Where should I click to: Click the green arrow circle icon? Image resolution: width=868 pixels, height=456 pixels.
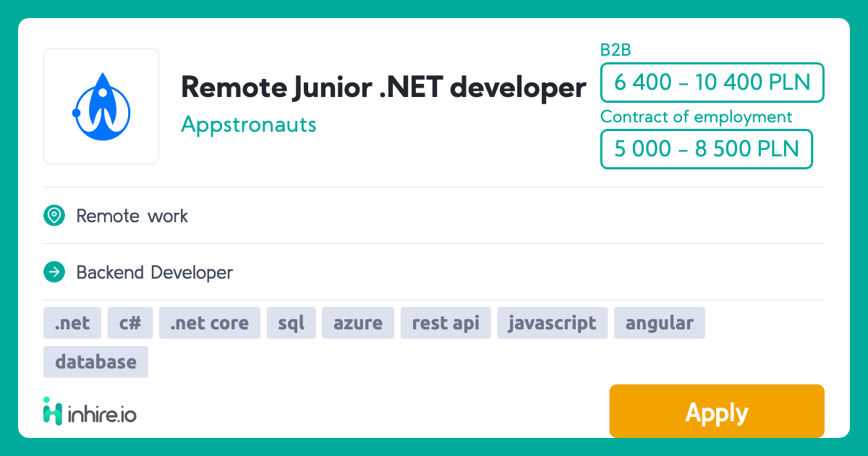click(54, 272)
